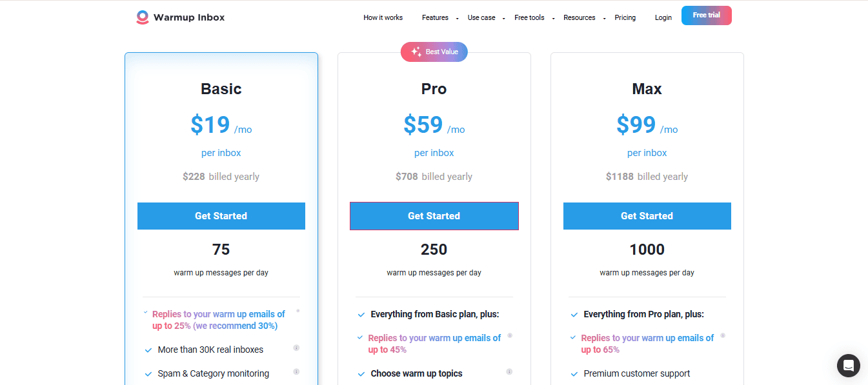The height and width of the screenshot is (385, 868).
Task: Click the Warmup Inbox logo icon
Action: tap(143, 17)
